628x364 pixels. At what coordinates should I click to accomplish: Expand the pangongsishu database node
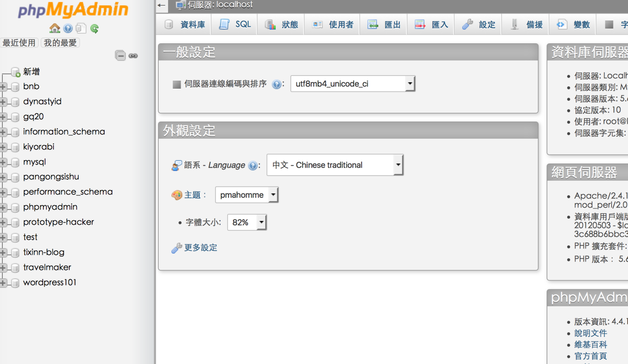3,177
